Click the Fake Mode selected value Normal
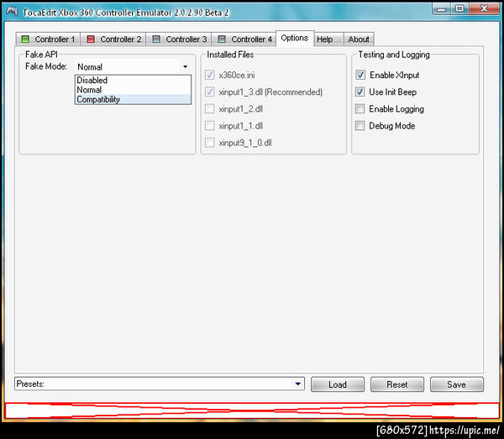504x439 pixels. click(90, 67)
